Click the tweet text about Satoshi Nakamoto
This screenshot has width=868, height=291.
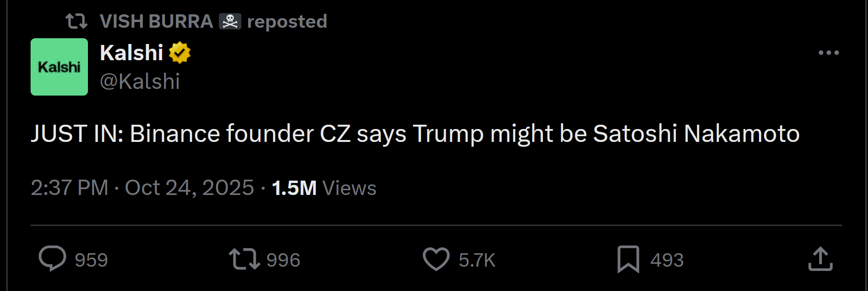point(415,134)
